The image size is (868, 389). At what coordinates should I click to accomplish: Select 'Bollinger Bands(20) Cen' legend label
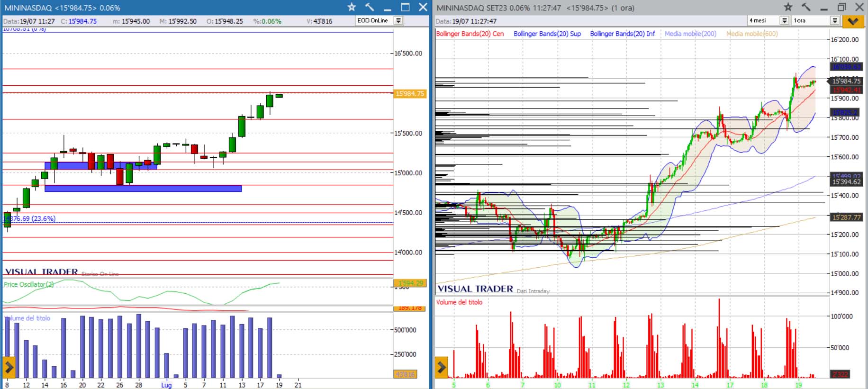(470, 34)
